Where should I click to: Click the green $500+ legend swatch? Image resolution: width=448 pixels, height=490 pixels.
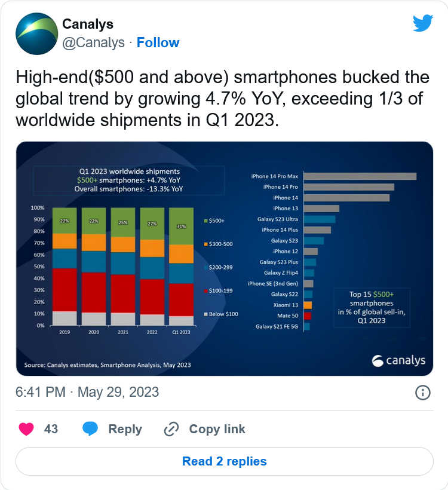point(206,221)
